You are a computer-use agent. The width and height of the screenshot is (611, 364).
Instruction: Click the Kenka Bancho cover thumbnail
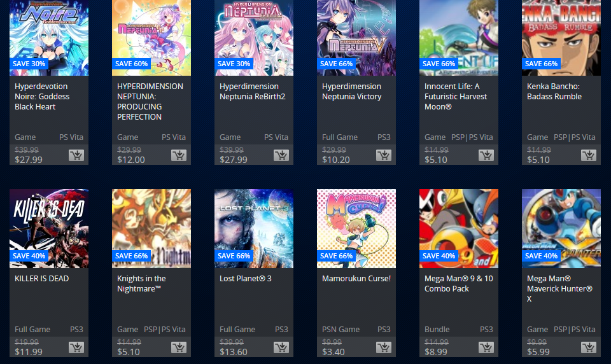coord(561,38)
